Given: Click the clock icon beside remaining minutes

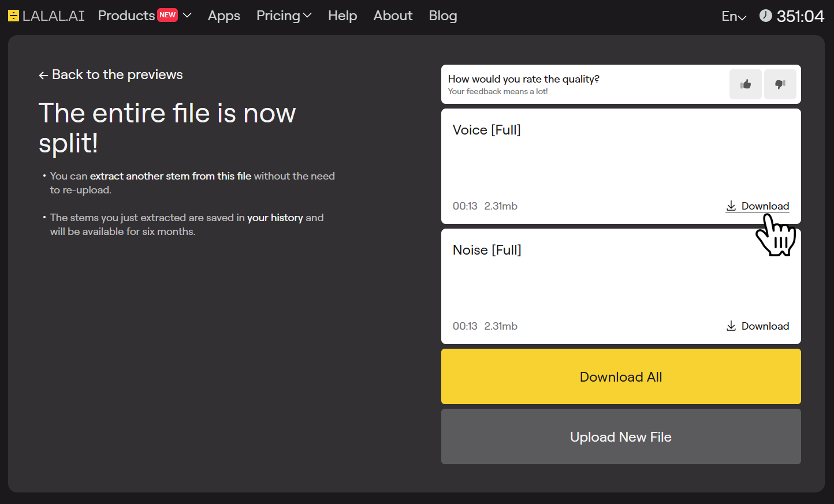Looking at the screenshot, I should (x=765, y=16).
